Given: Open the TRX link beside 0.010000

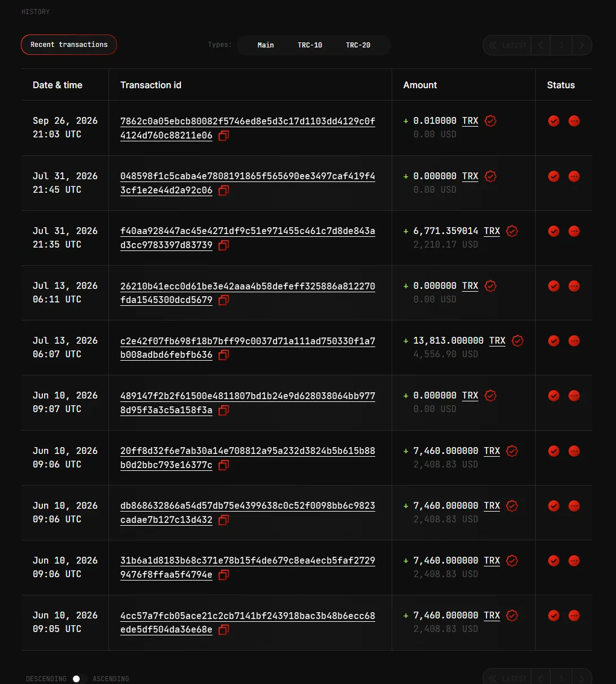Looking at the screenshot, I should click(x=470, y=121).
